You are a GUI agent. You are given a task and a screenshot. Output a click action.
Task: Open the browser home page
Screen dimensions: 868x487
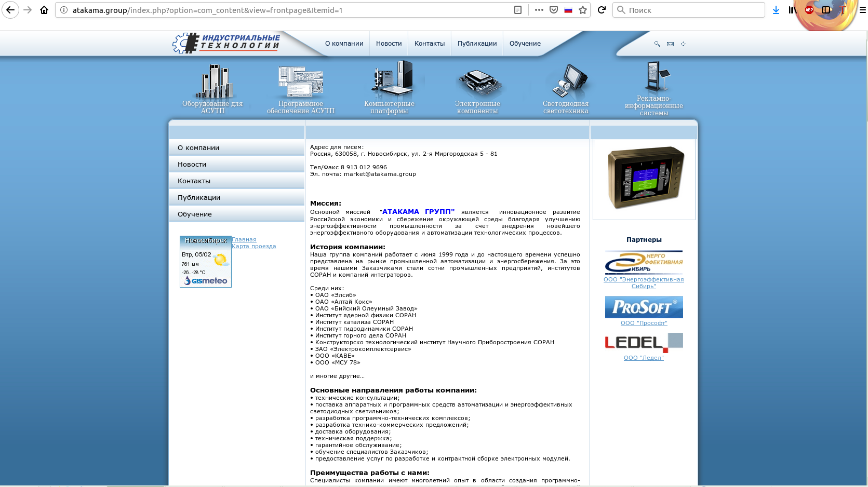[44, 10]
